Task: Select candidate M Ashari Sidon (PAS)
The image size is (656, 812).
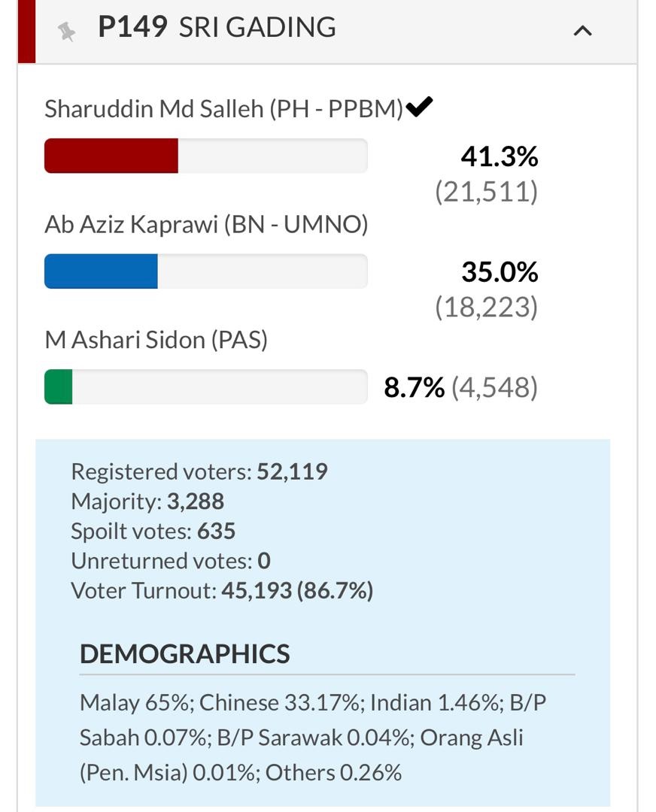Action: click(156, 340)
